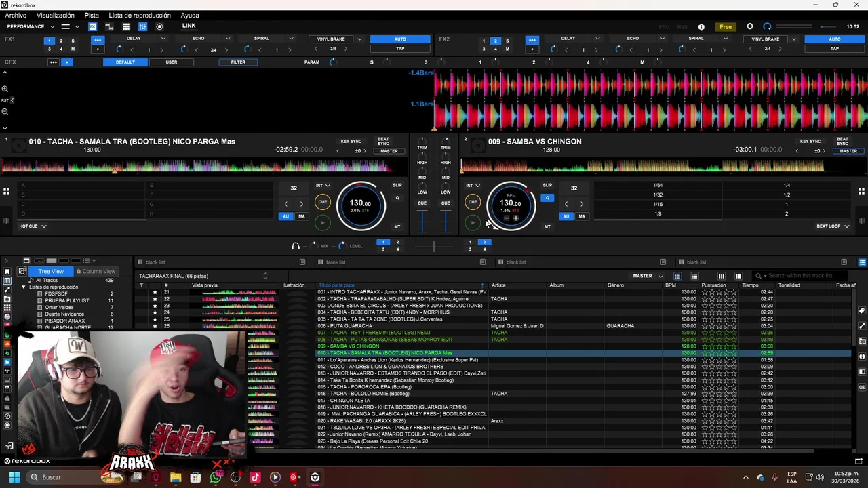Image resolution: width=868 pixels, height=488 pixels.
Task: Toggle the MASTER button on deck 1
Action: 389,151
